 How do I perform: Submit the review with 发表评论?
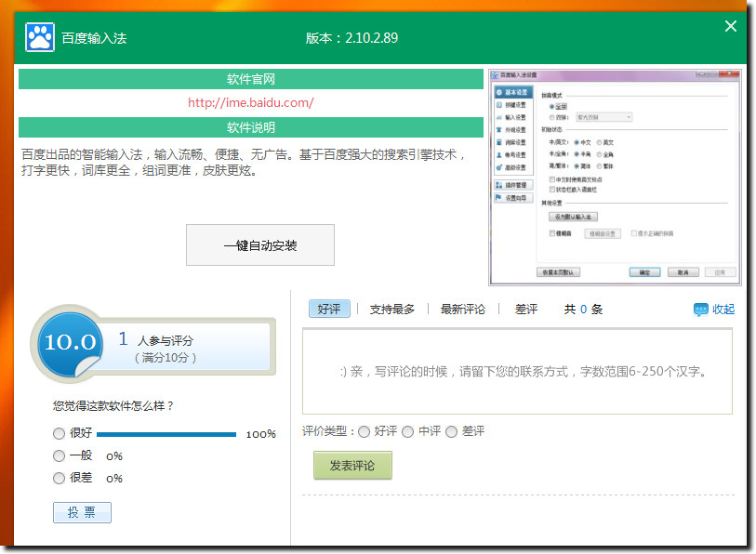pyautogui.click(x=352, y=466)
